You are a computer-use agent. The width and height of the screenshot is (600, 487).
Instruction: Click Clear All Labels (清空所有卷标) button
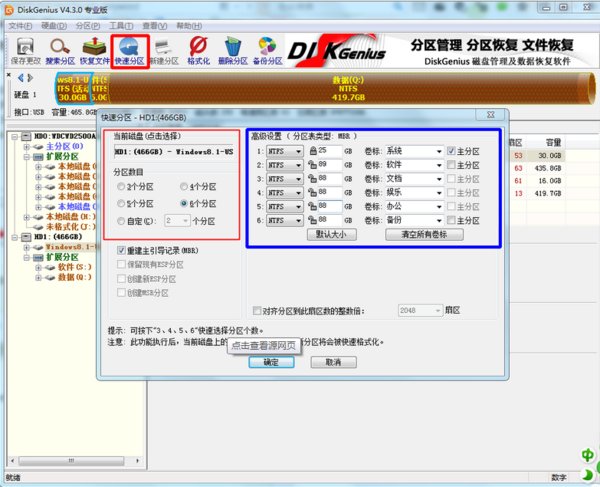click(424, 235)
